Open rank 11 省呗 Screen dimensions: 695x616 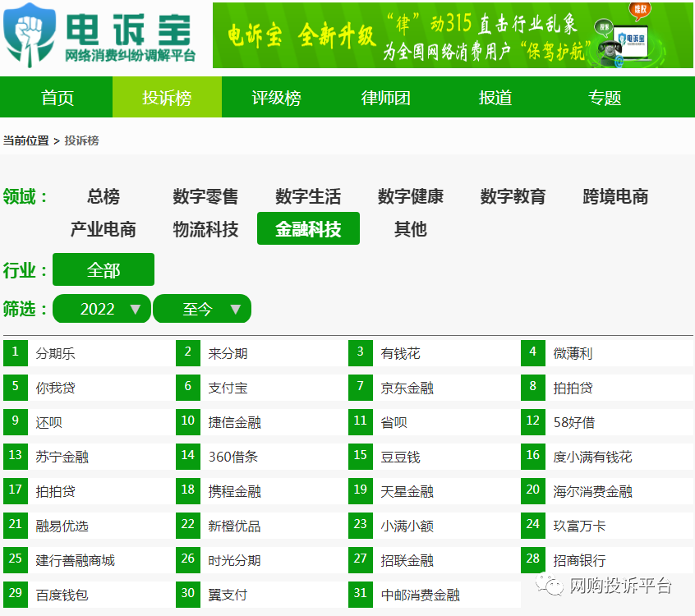coord(433,422)
